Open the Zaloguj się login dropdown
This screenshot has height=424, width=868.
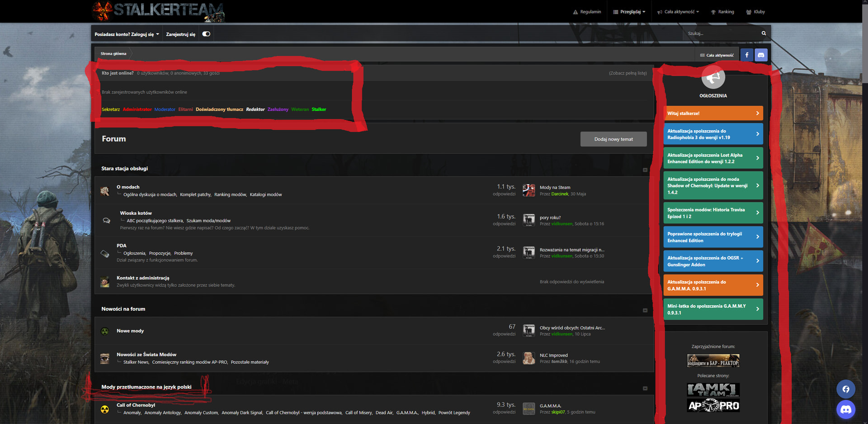(x=127, y=34)
